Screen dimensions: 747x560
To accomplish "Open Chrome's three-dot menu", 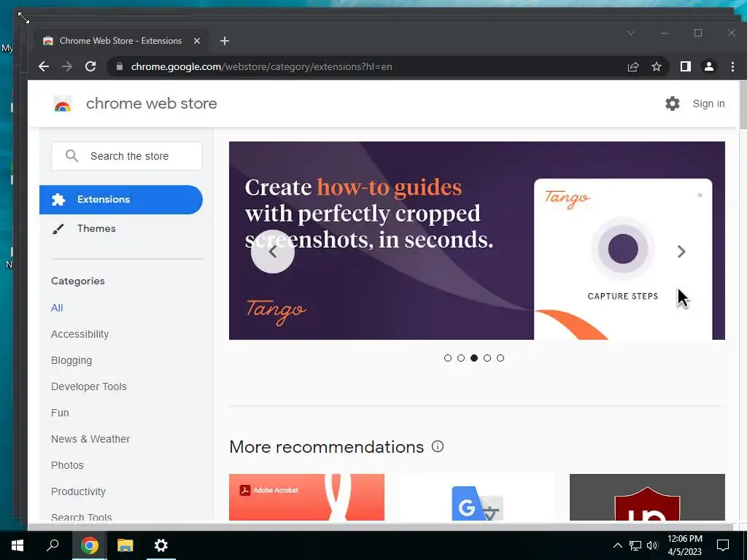I will click(x=732, y=66).
